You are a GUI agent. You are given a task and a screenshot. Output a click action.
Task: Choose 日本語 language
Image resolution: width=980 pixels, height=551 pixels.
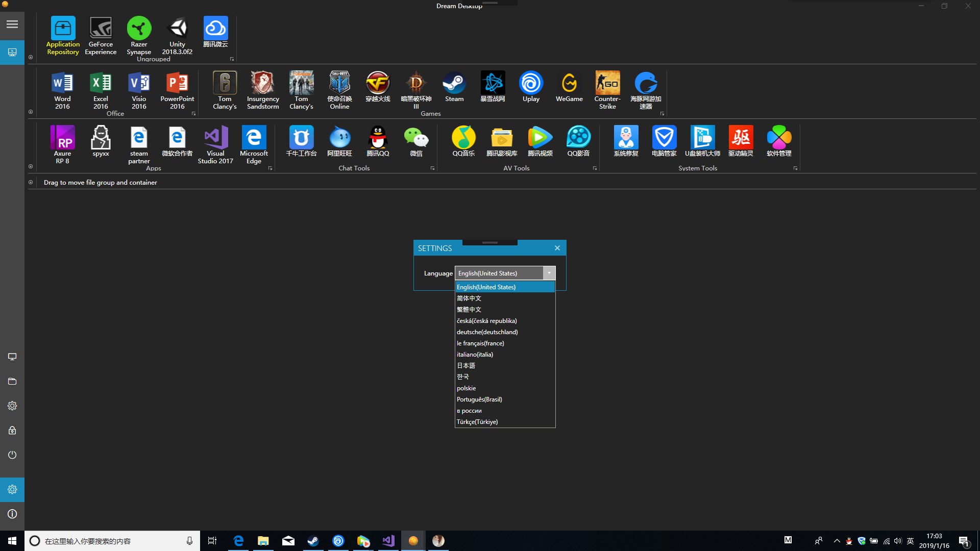coord(505,366)
